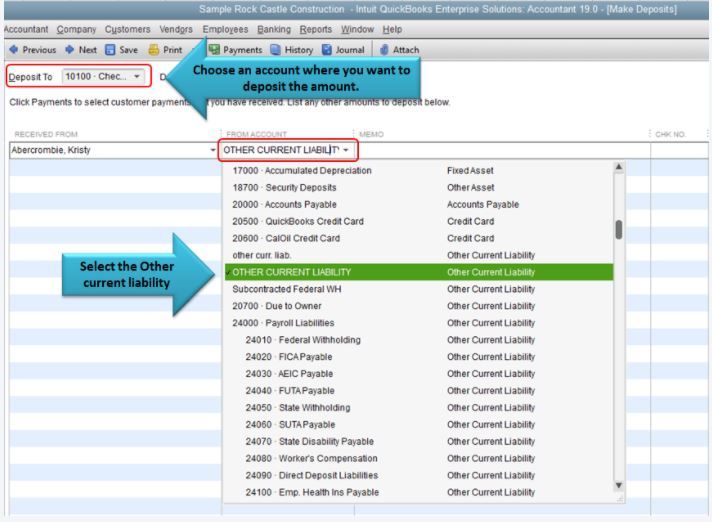This screenshot has height=522, width=712.
Task: Click the Save disk icon
Action: coord(110,49)
